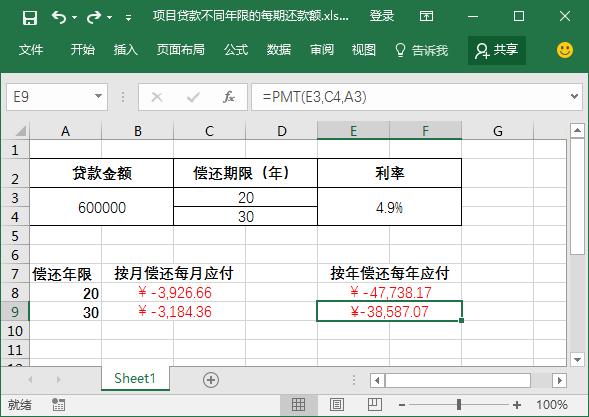Viewport: 589px width, 417px height.
Task: Click the Select All corner triangle
Action: click(x=20, y=131)
